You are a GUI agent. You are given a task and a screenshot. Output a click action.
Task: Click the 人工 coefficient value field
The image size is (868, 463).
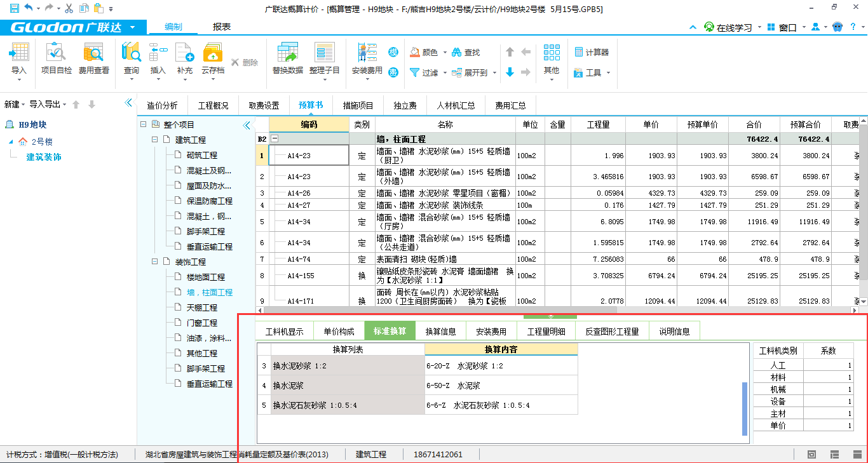pos(830,365)
